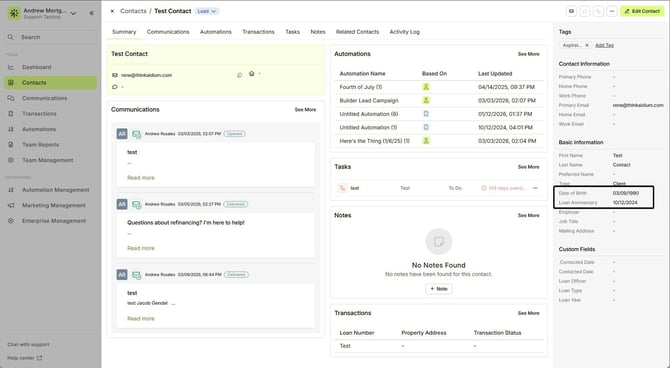Click the Automation Management icon in sidebar

11,190
